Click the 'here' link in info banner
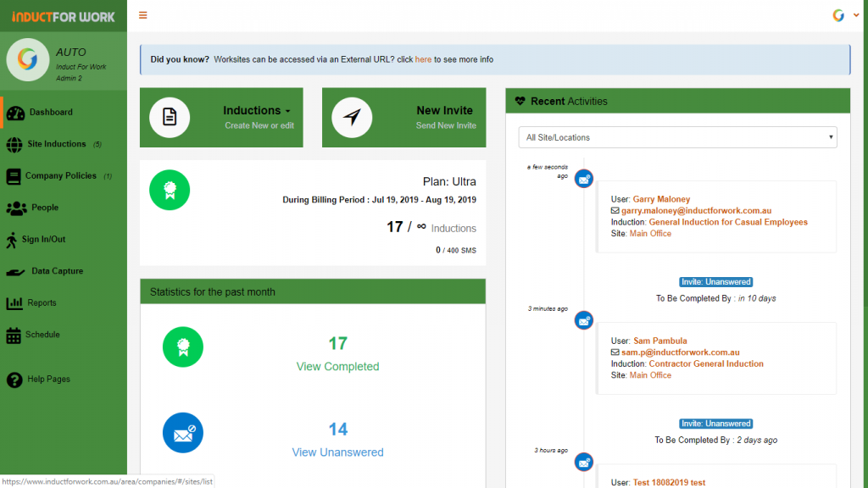The height and width of the screenshot is (488, 868). pos(423,59)
